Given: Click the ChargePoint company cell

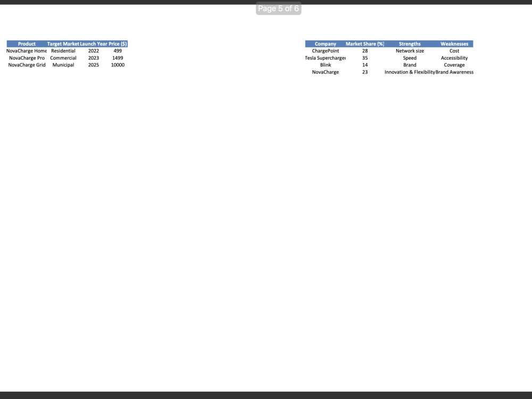Looking at the screenshot, I should [326, 51].
